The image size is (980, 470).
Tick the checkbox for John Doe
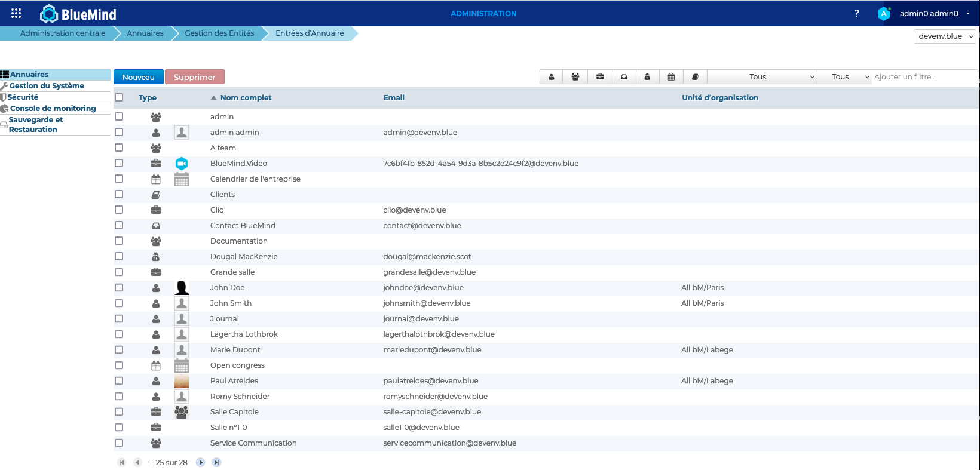point(119,287)
